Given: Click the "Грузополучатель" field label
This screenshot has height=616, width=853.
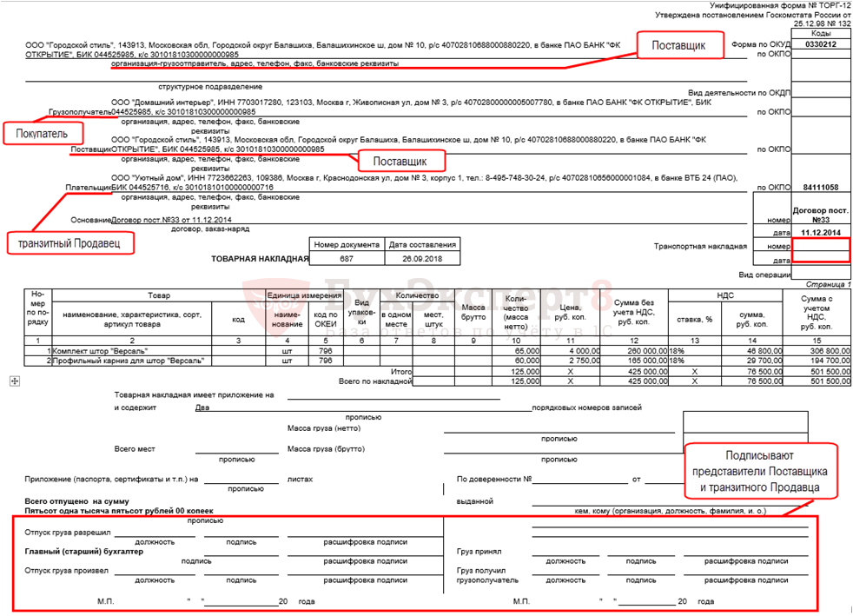Looking at the screenshot, I should click(80, 112).
